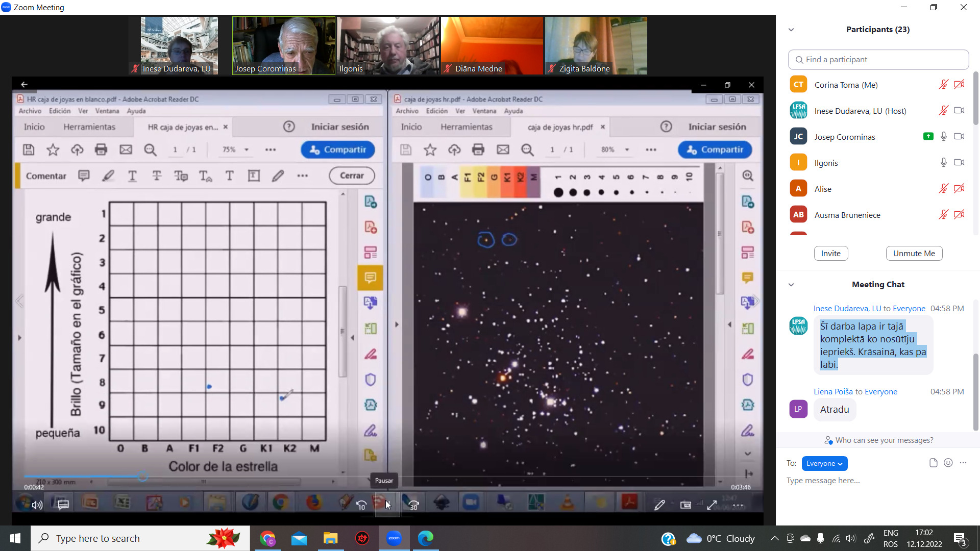The height and width of the screenshot is (551, 980).
Task: Skip forward 30 seconds in video
Action: 413,505
